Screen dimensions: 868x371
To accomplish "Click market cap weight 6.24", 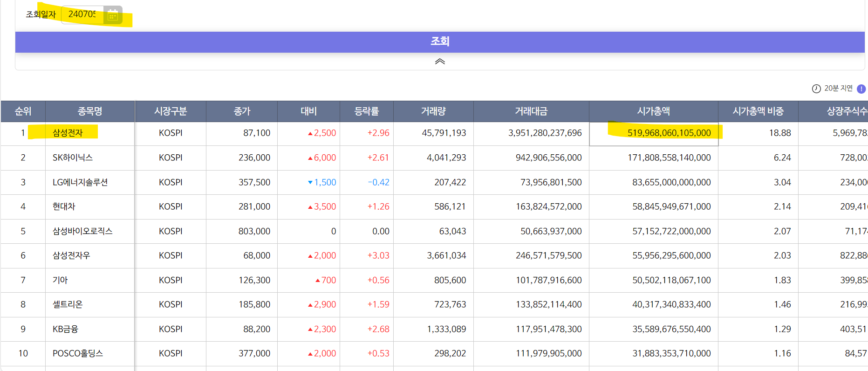I will tap(782, 158).
